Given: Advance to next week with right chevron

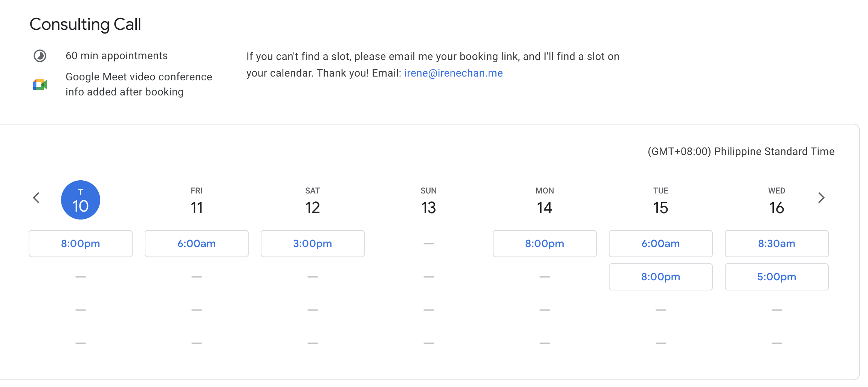Looking at the screenshot, I should pos(821,198).
